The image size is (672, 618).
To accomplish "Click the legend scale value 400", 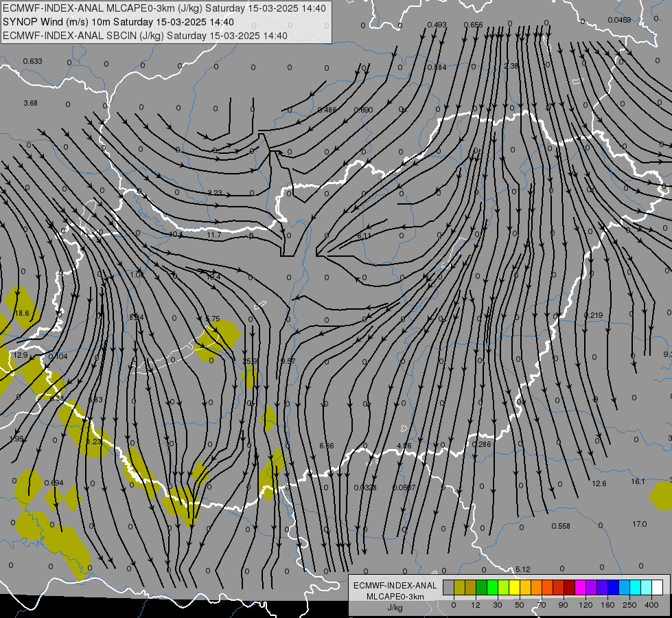I will pos(651,605).
